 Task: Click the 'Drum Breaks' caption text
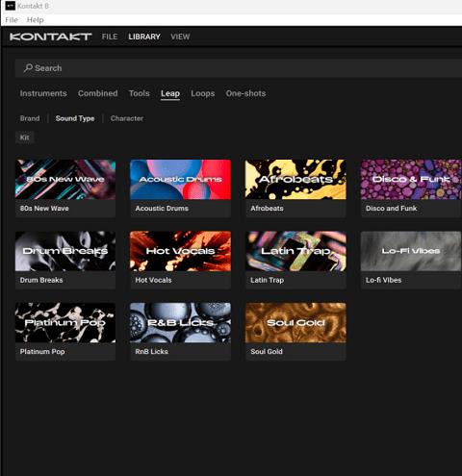pos(41,280)
